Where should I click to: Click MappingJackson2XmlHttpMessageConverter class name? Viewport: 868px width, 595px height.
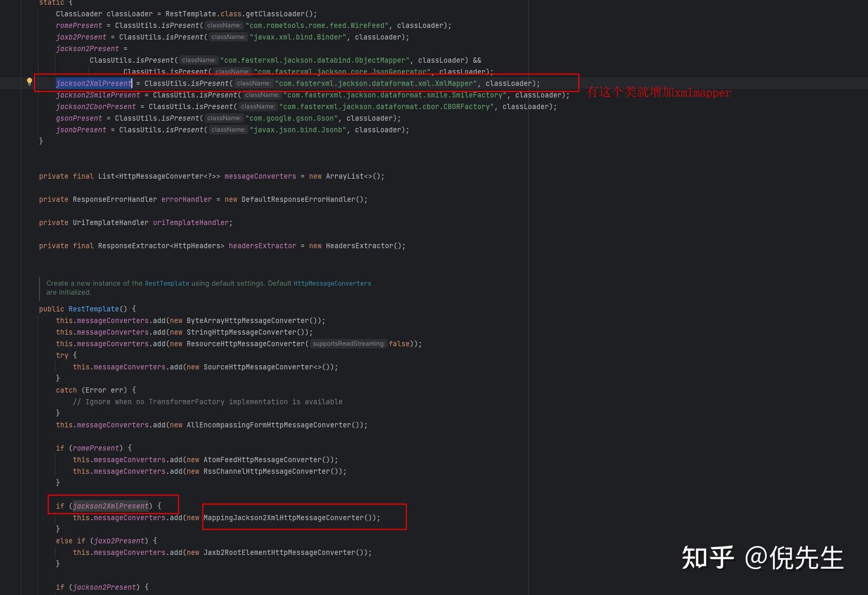tap(283, 518)
